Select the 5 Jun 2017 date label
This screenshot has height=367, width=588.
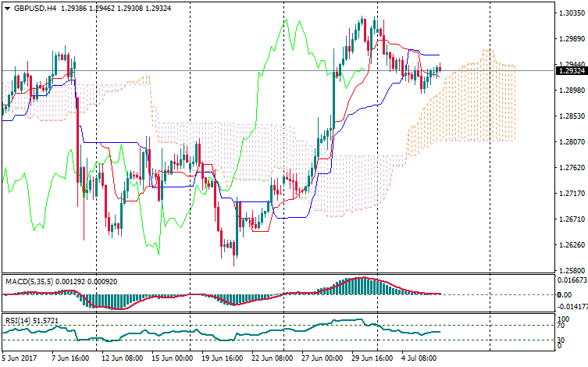click(x=21, y=358)
